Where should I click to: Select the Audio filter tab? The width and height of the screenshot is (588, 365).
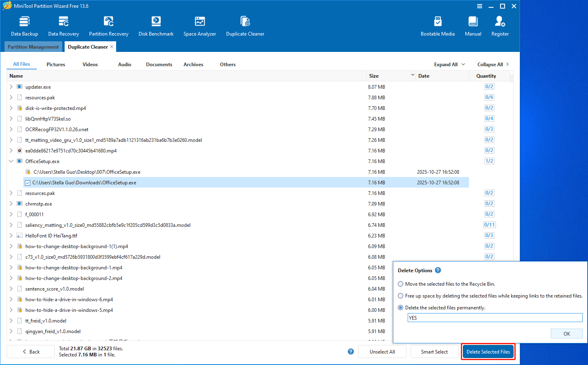[125, 65]
